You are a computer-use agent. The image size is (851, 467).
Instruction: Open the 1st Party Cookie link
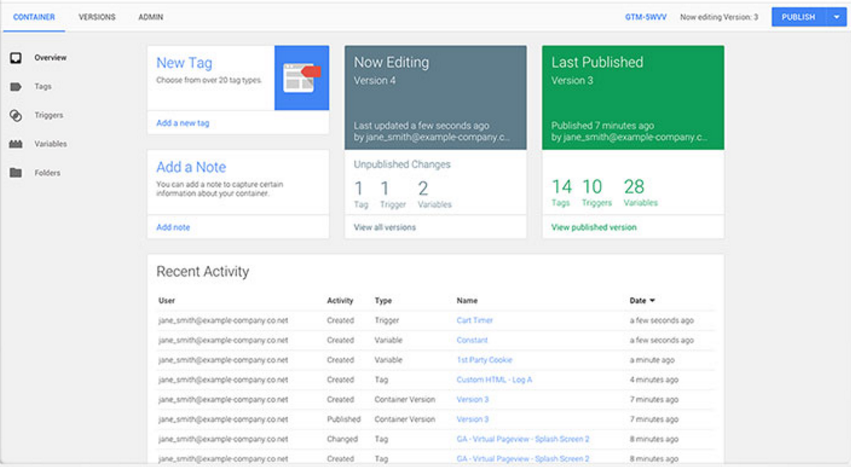pos(484,360)
